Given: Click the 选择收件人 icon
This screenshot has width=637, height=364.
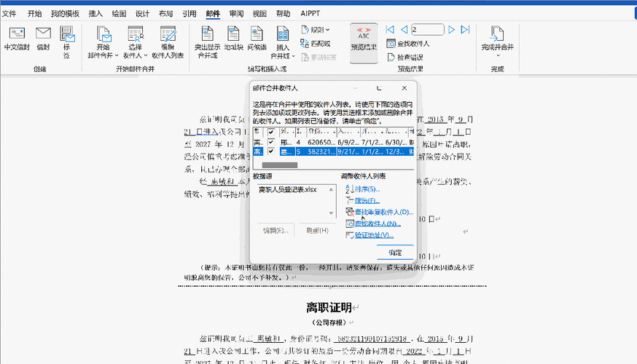Looking at the screenshot, I should (x=136, y=34).
